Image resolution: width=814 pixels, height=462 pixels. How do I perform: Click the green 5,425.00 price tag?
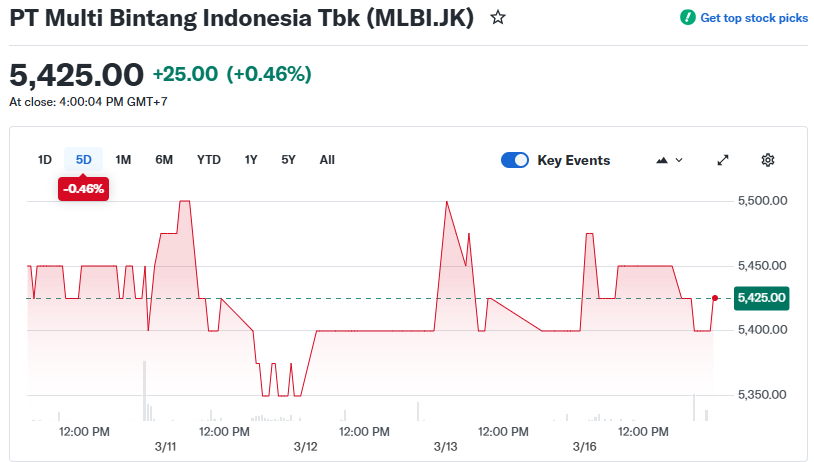tap(761, 298)
